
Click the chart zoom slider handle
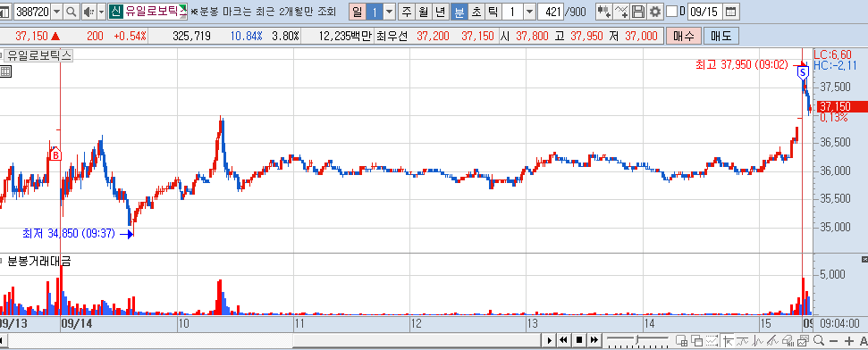click(x=637, y=339)
